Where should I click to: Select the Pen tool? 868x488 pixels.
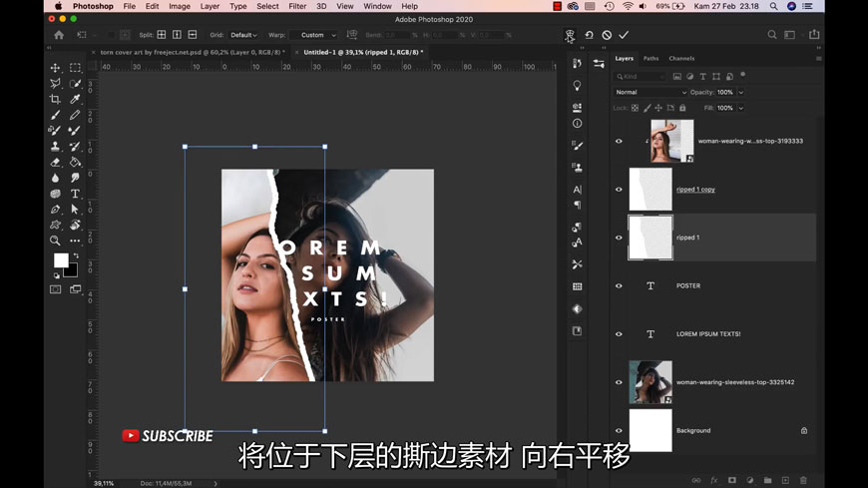55,210
